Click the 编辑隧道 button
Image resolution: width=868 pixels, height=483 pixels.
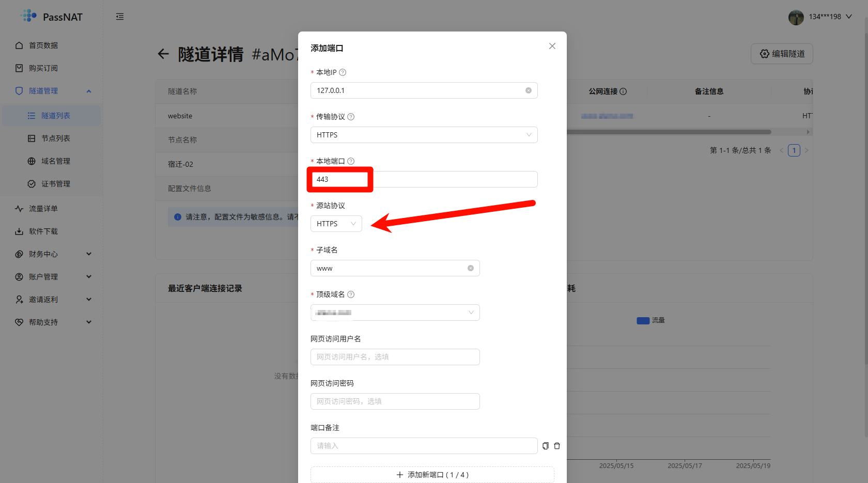(782, 54)
